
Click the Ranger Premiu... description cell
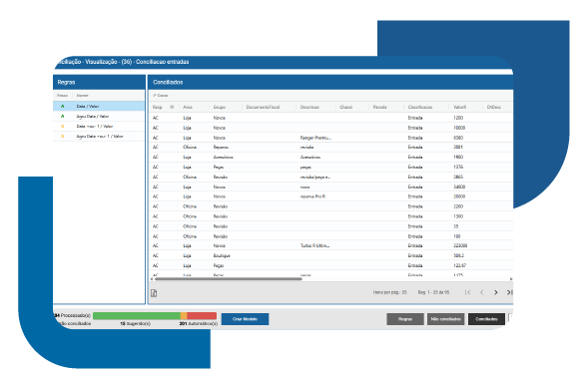pos(315,138)
